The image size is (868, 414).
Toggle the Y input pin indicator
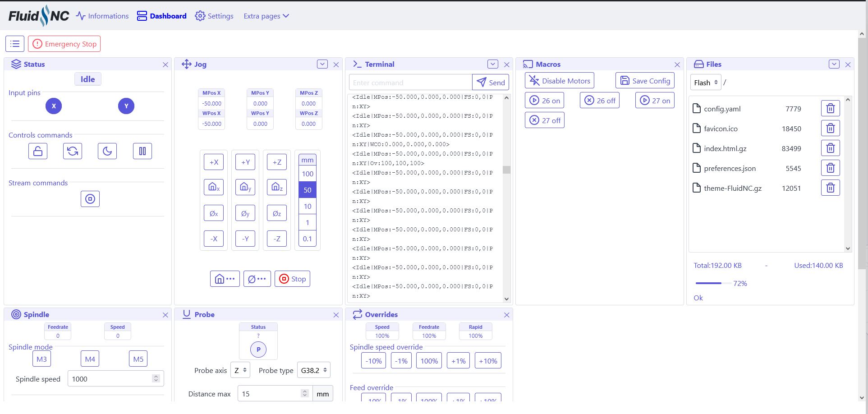(126, 106)
